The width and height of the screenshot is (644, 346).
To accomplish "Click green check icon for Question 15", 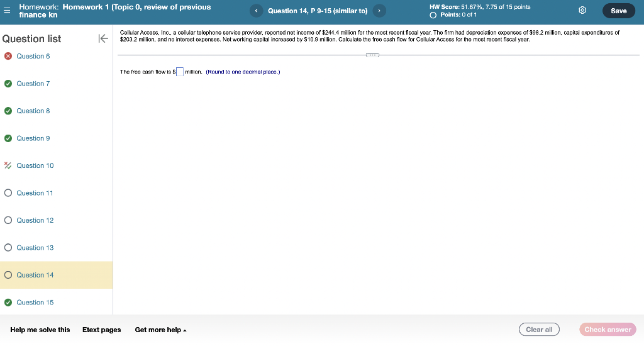I will [x=8, y=303].
